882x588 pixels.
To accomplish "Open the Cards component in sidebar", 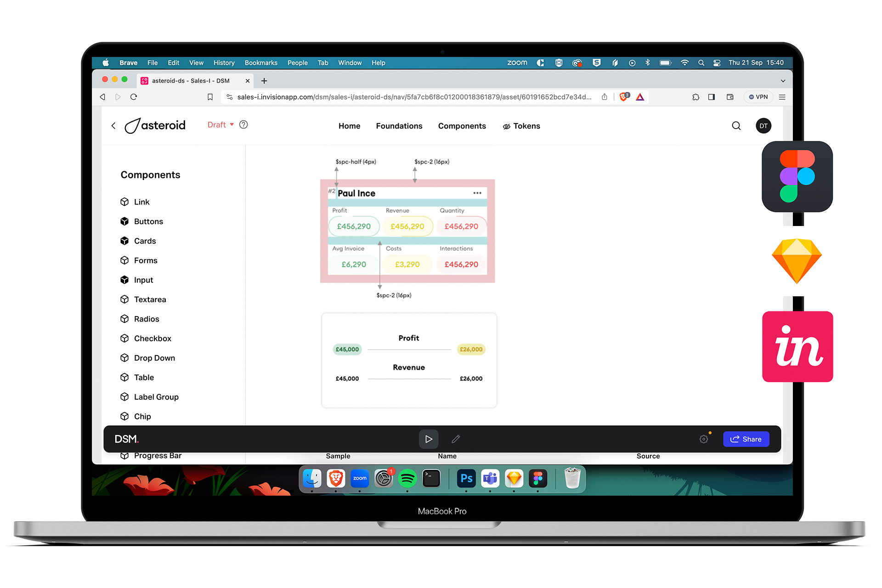I will pos(138,241).
